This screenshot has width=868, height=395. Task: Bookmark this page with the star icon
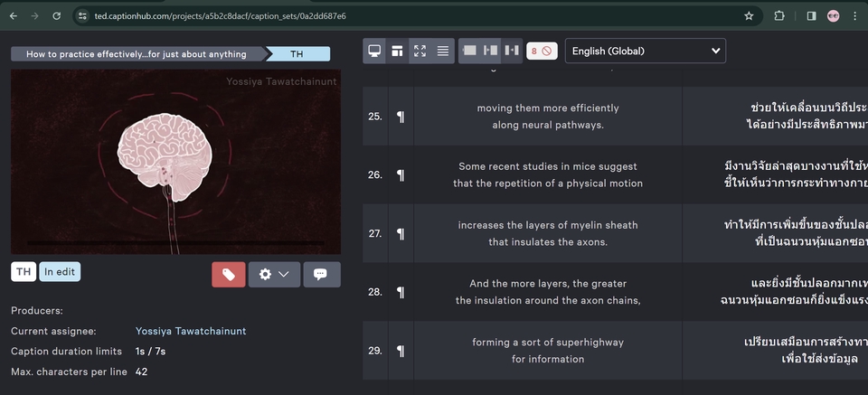[749, 16]
